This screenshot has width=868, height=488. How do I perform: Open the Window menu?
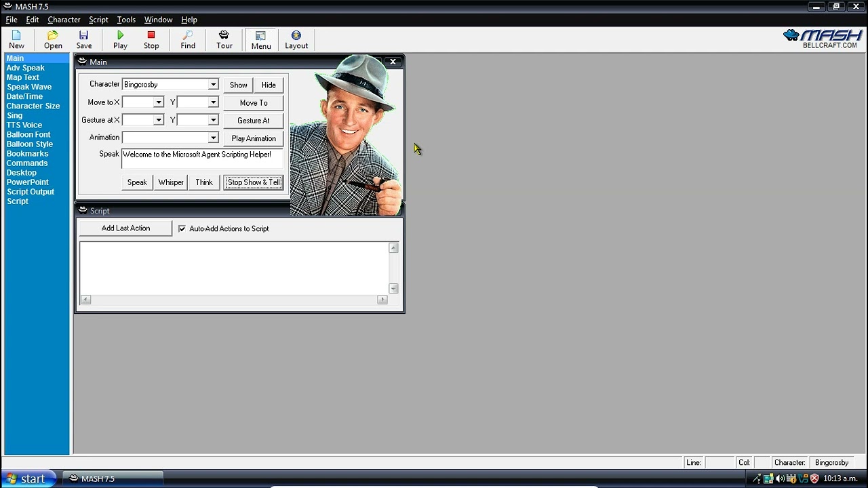pos(158,20)
